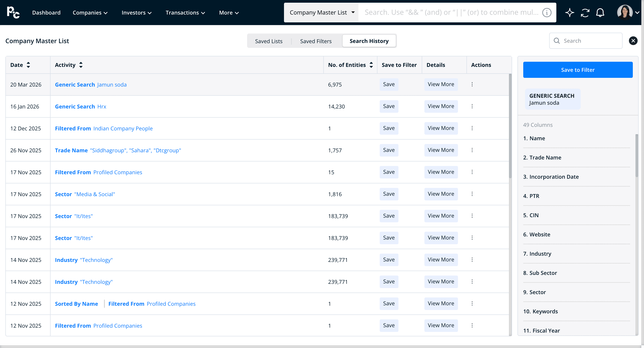
Task: Open the Sorted By Name link
Action: click(x=76, y=304)
